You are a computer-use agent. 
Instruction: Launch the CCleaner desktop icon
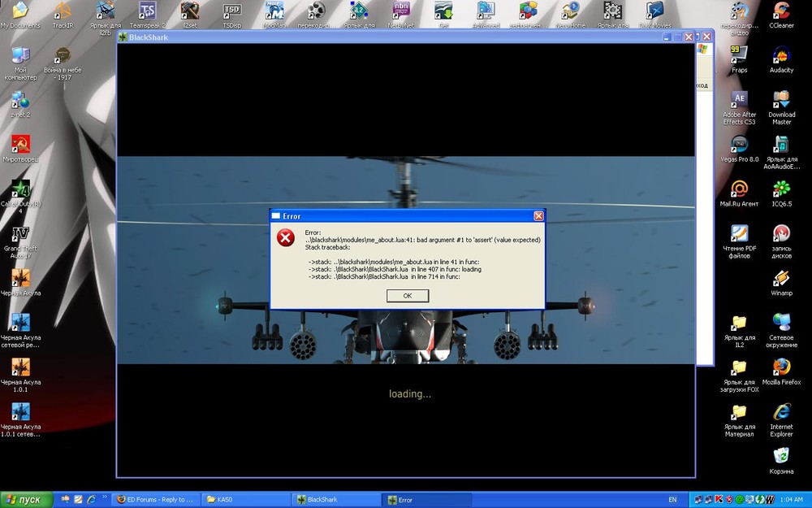click(781, 15)
